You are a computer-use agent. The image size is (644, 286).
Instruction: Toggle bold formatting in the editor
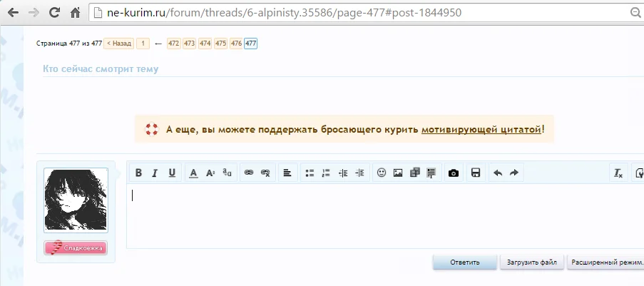pyautogui.click(x=138, y=173)
